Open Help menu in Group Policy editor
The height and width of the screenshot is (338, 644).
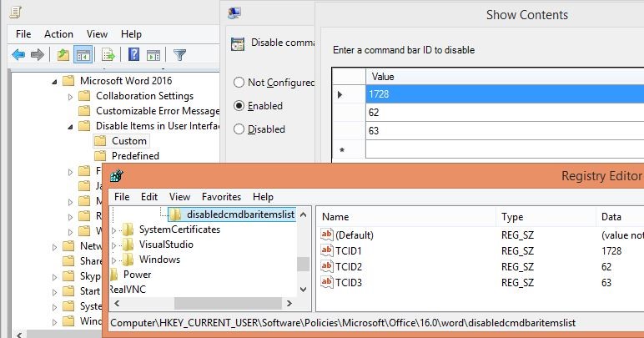coord(131,34)
